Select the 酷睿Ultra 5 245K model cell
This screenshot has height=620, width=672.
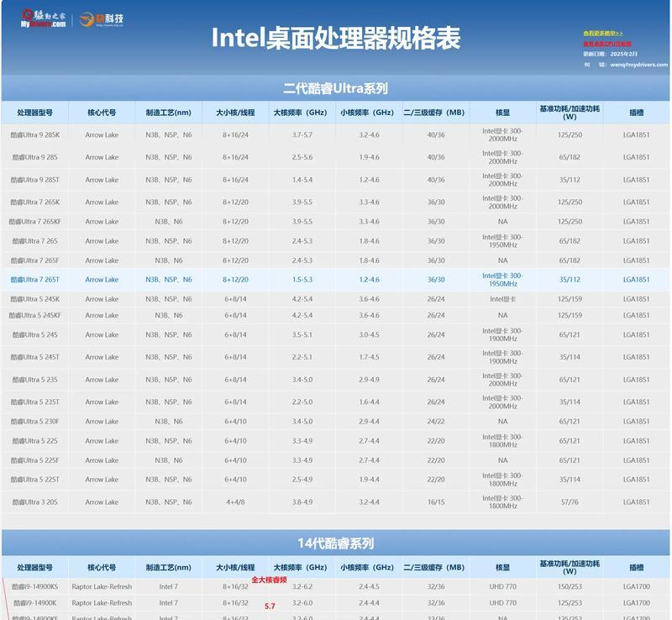click(x=34, y=299)
